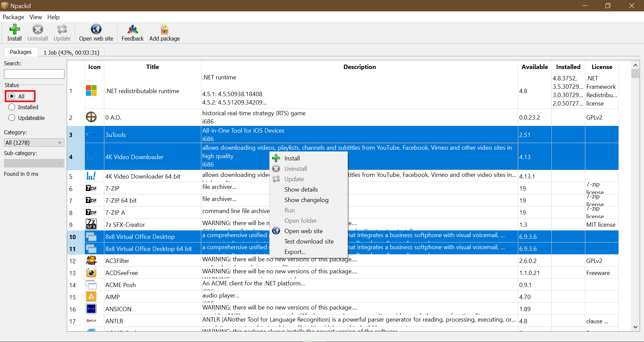The height and width of the screenshot is (342, 644).
Task: Choose Export from the context menu
Action: pos(294,252)
